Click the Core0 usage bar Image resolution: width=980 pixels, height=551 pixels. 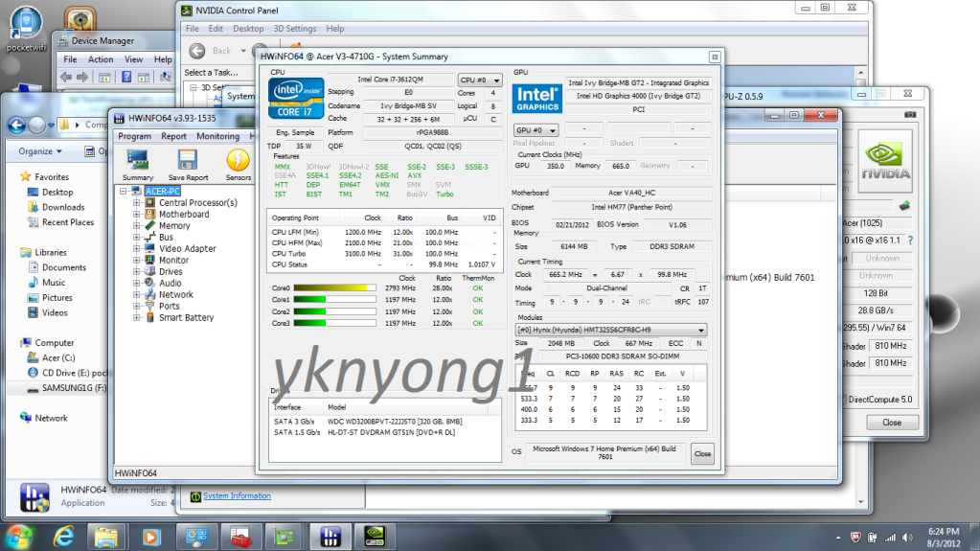coord(335,288)
